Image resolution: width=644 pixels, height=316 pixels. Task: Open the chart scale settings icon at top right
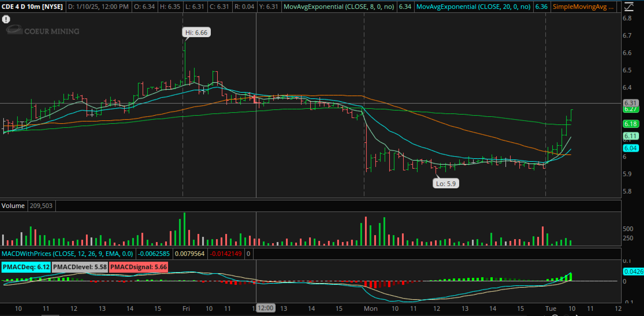[629, 7]
